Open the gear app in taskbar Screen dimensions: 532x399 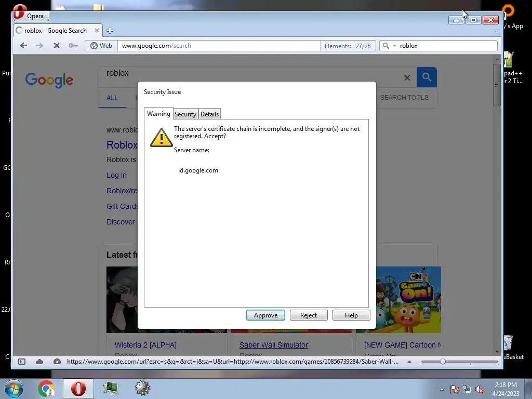[x=142, y=388]
